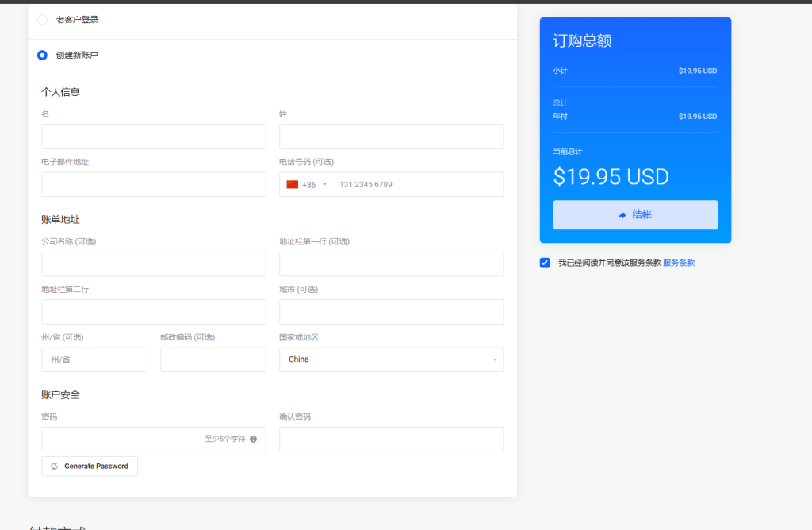Click the China flag icon in phone field
The image size is (812, 530).
pos(292,185)
